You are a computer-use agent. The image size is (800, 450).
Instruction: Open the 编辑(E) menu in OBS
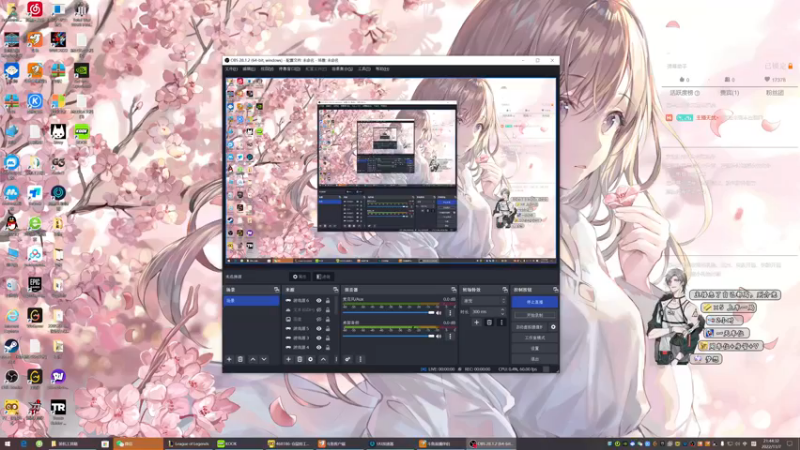[249, 69]
